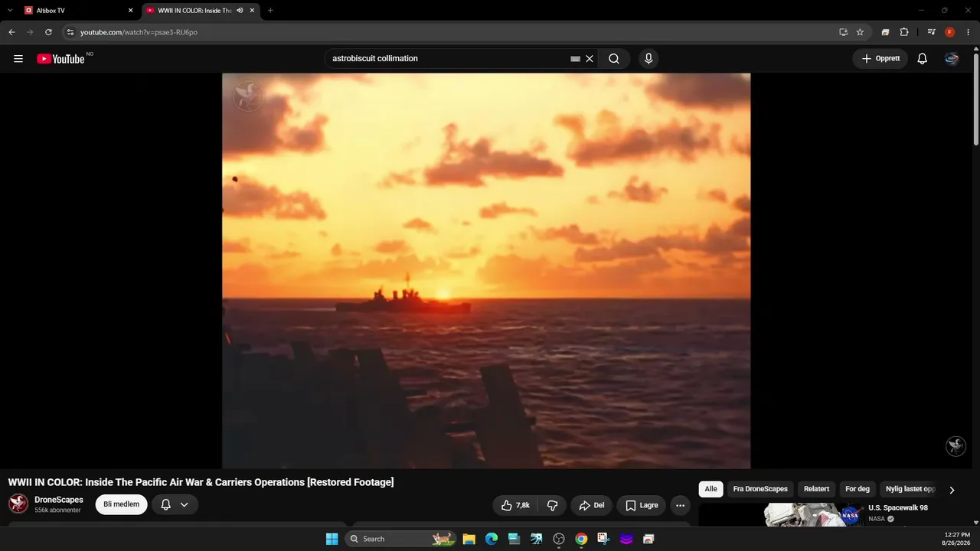The image size is (980, 551).
Task: Open OBS Studio from the taskbar
Action: click(559, 539)
